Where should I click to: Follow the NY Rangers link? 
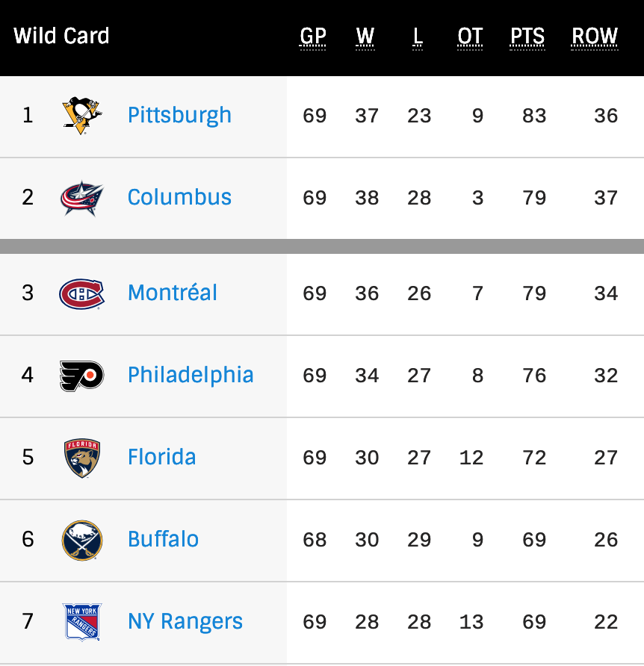tap(185, 621)
